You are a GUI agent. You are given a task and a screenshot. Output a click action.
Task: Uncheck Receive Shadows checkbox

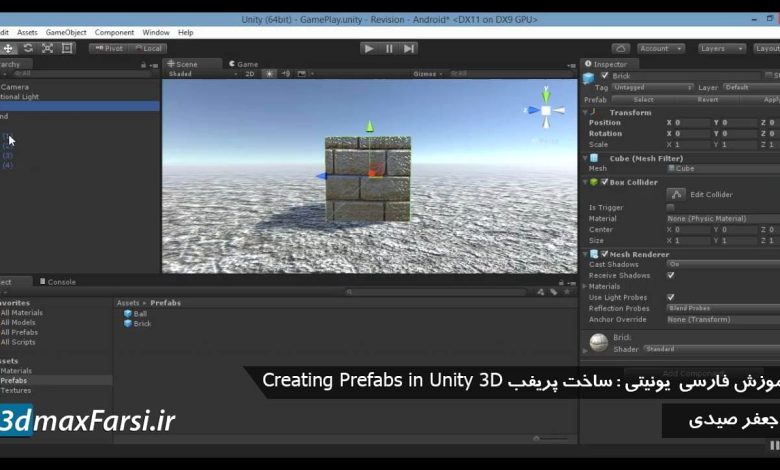pyautogui.click(x=671, y=275)
